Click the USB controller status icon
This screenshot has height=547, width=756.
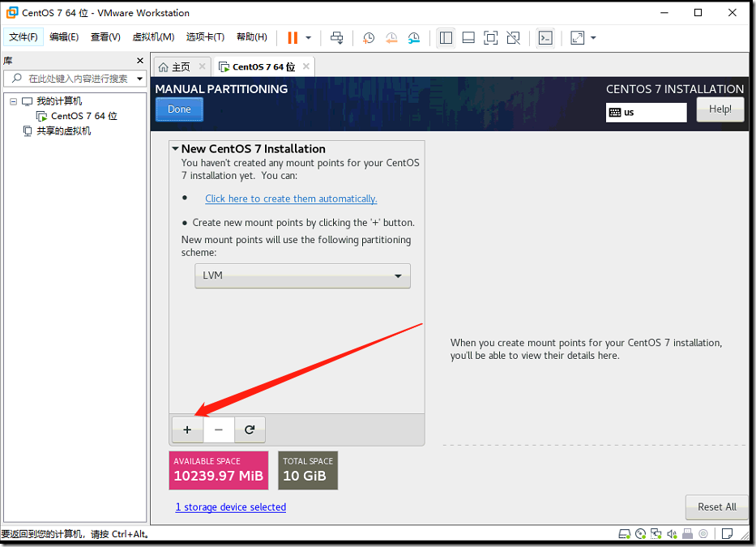click(688, 533)
